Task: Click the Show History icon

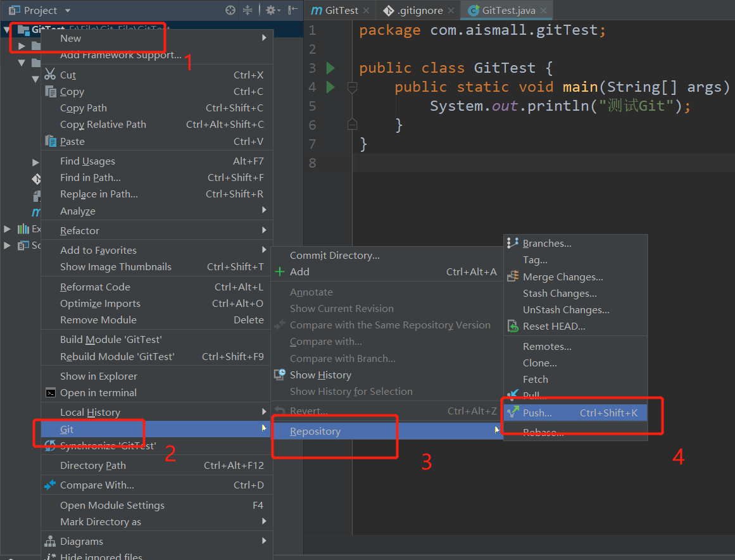Action: tap(280, 375)
